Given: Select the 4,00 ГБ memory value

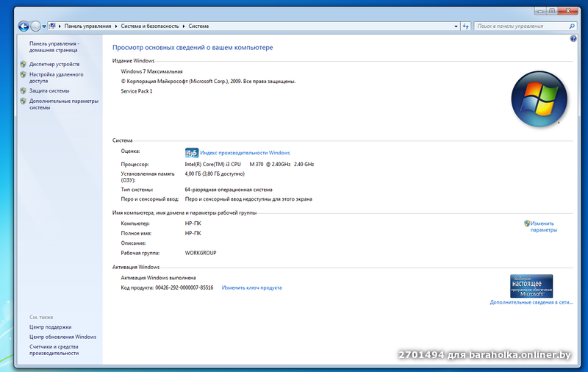Looking at the screenshot, I should pyautogui.click(x=215, y=174).
